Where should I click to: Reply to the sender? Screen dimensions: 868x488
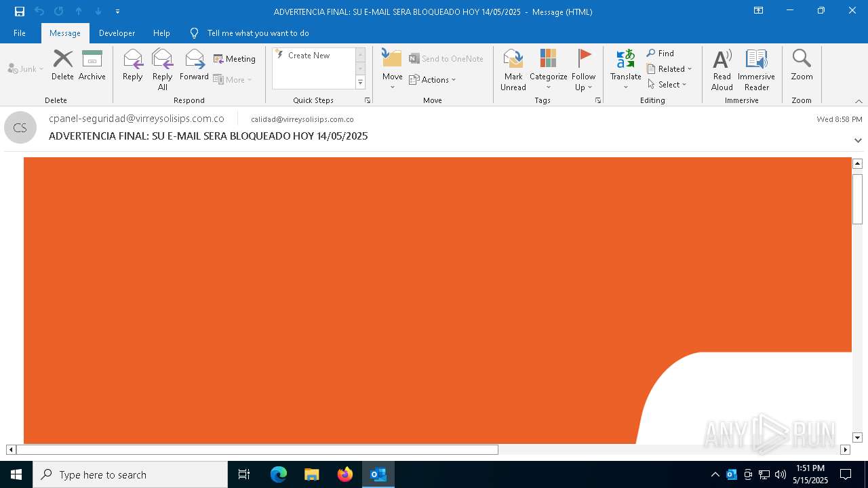pyautogui.click(x=133, y=66)
